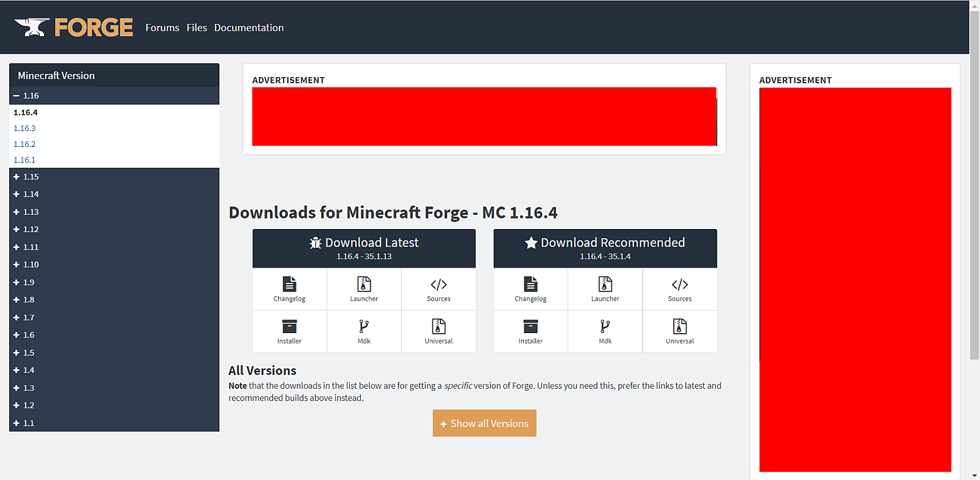Open Sources under Download Latest
Image resolution: width=980 pixels, height=480 pixels.
(x=439, y=289)
